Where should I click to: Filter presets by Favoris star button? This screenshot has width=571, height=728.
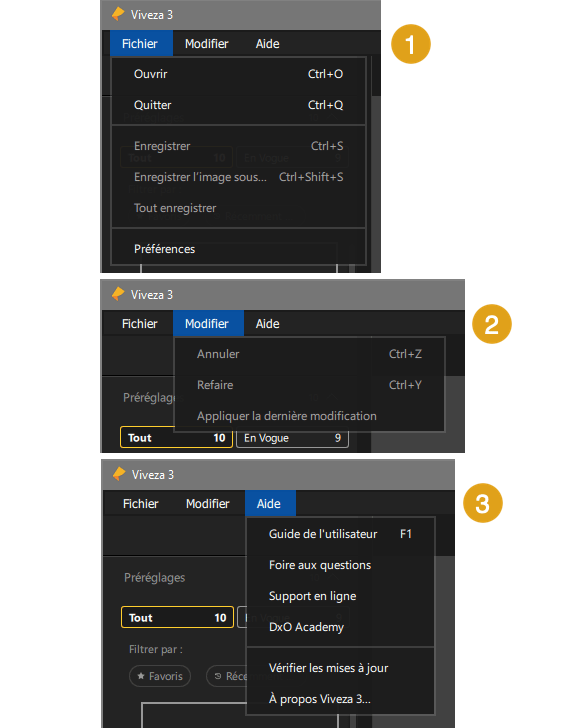160,676
